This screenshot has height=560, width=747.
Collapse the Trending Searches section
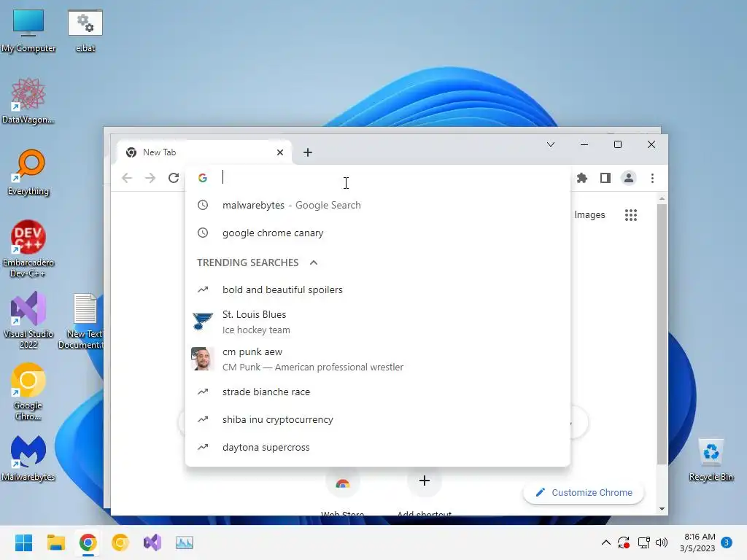click(314, 262)
